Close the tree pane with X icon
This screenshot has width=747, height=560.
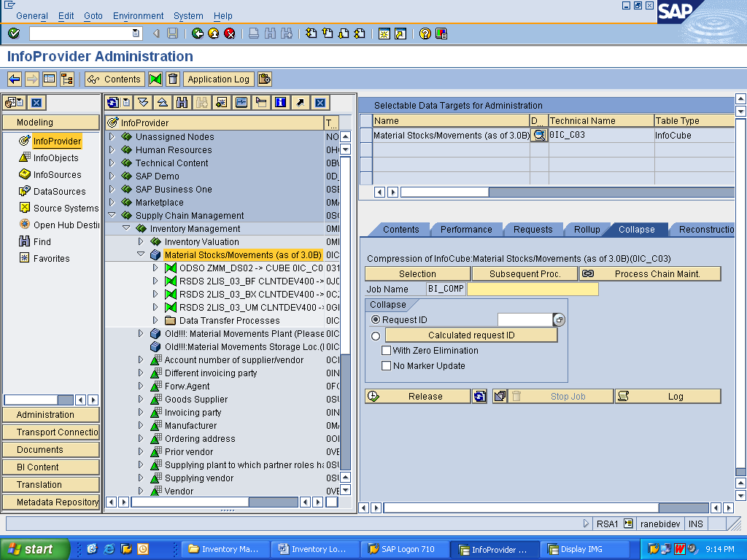320,102
